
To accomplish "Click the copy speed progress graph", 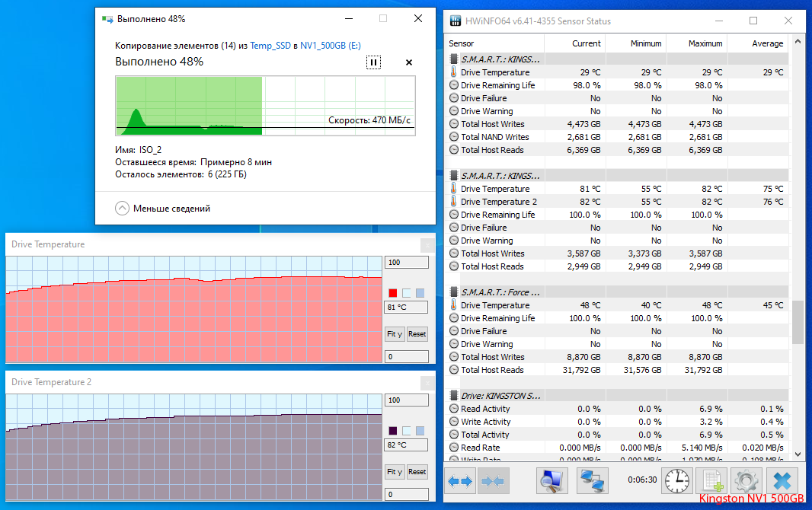I will [265, 106].
